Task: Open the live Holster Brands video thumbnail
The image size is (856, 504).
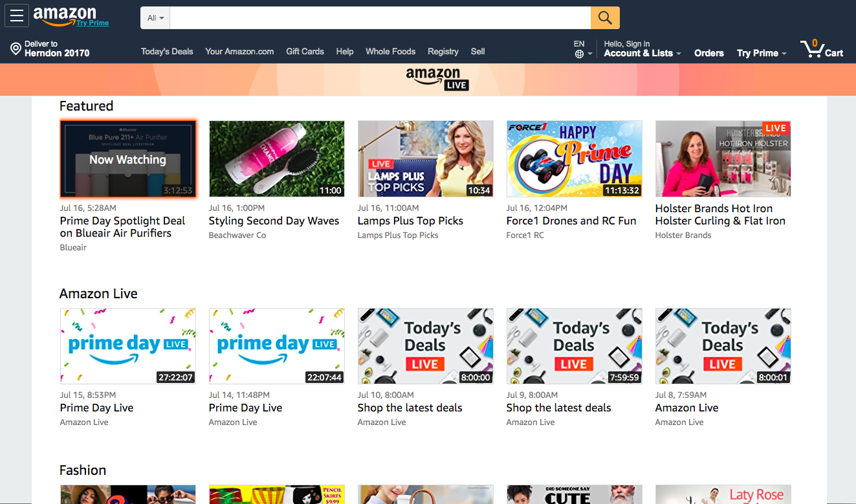Action: (x=723, y=159)
